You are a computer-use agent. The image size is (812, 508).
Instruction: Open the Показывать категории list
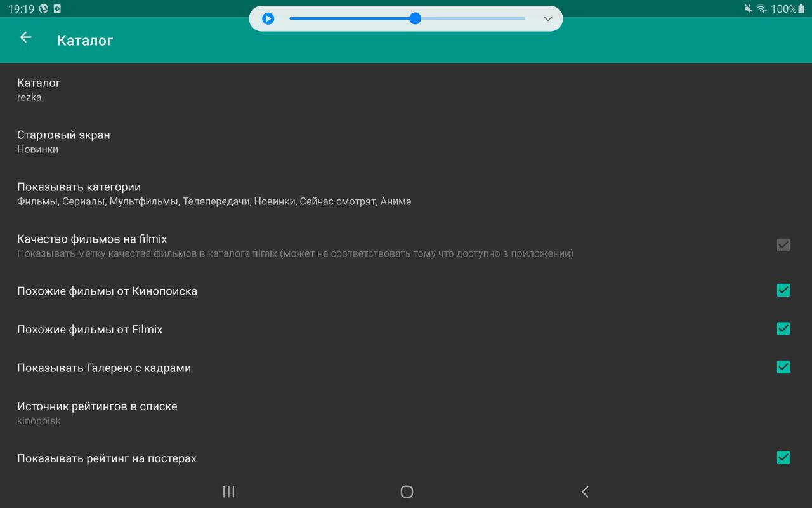point(406,194)
